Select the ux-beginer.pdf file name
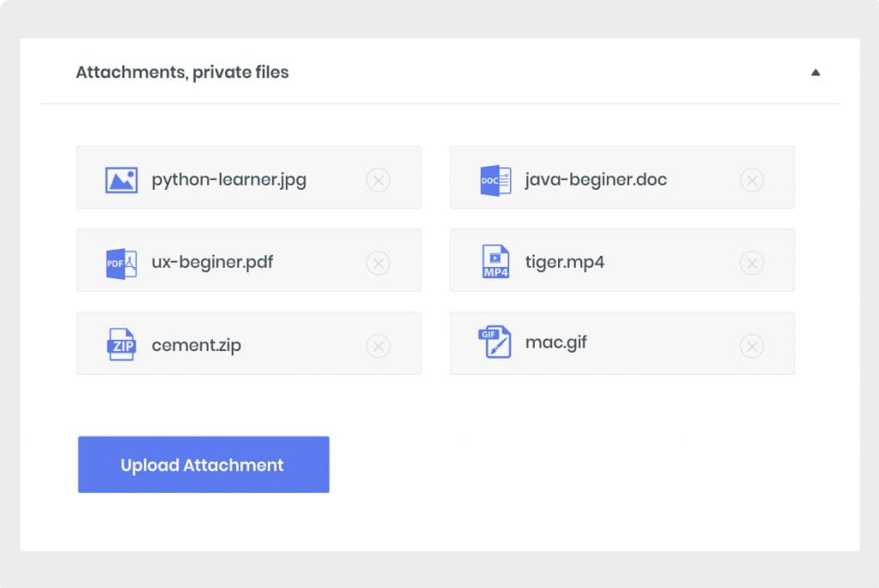Screen dimensions: 879x588 [212, 263]
